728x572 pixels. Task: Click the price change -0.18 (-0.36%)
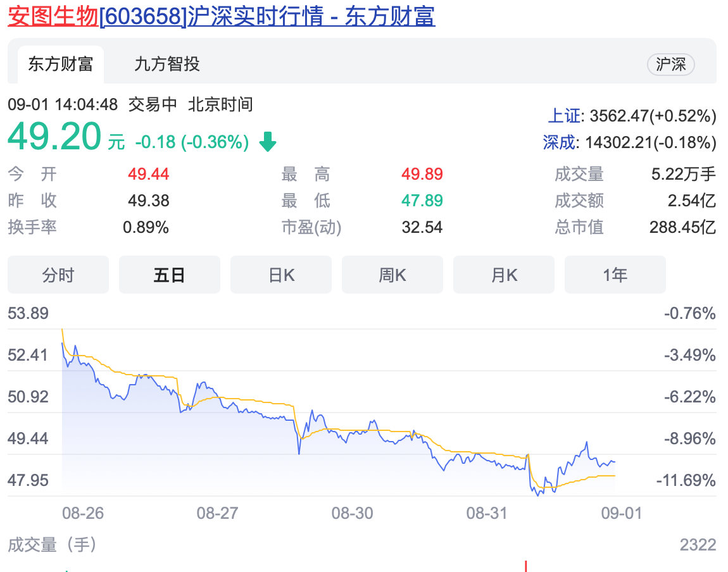point(192,142)
